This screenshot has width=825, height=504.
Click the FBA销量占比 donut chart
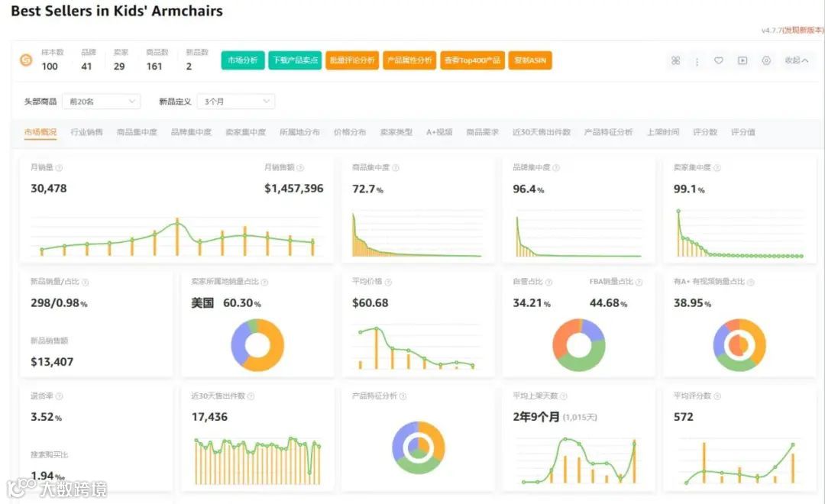pyautogui.click(x=579, y=345)
